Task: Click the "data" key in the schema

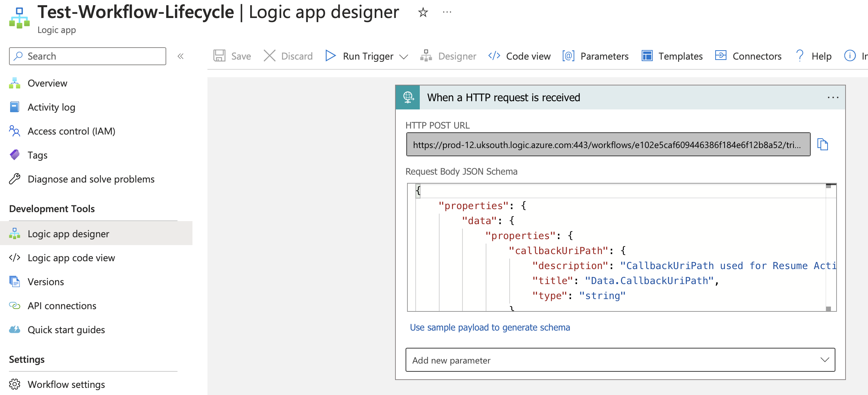Action: (479, 221)
